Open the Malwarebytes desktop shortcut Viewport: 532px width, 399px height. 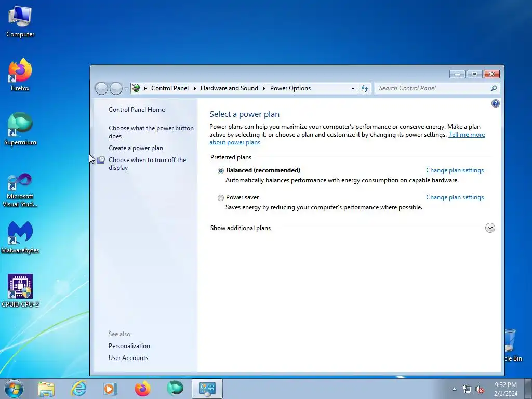click(x=20, y=237)
